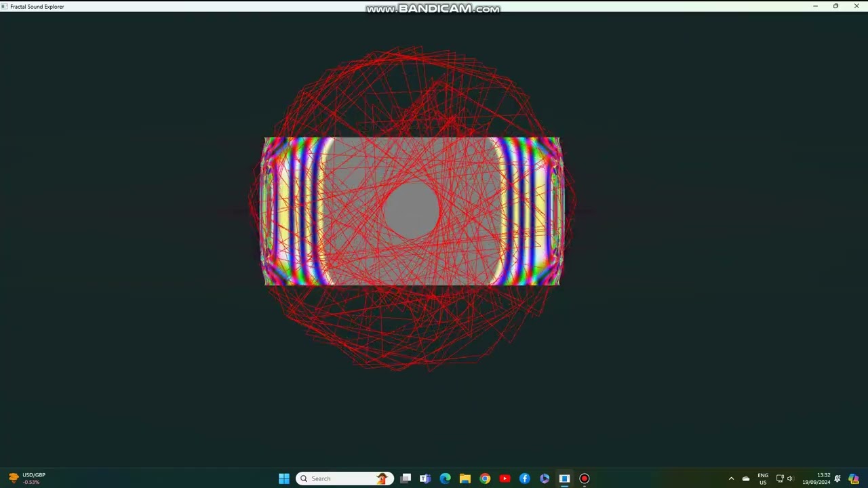Open the Clipchamp taskbar icon
868x488 pixels.
(x=545, y=479)
